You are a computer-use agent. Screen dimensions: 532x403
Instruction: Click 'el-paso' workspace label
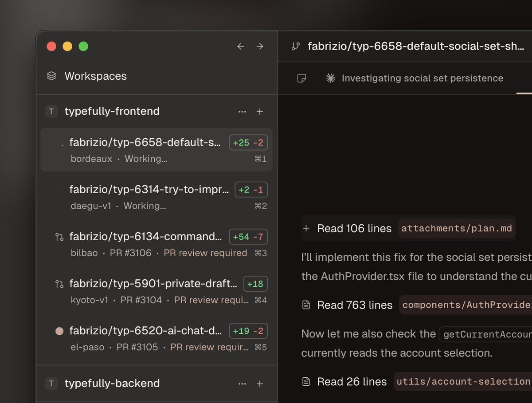88,347
